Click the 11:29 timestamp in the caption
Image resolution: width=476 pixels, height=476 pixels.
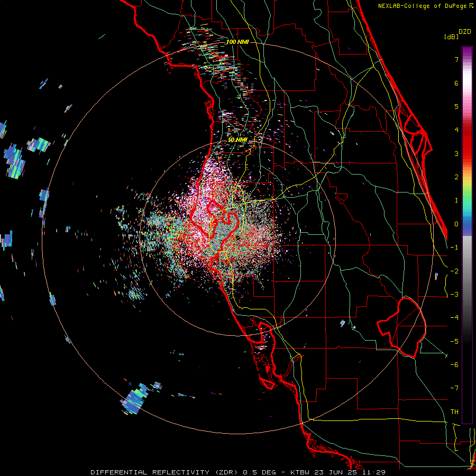(x=375, y=472)
